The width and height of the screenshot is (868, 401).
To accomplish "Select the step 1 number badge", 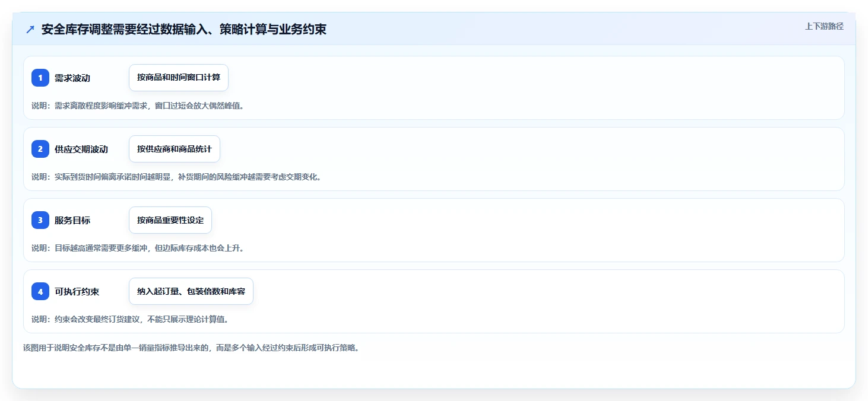I will (x=40, y=78).
